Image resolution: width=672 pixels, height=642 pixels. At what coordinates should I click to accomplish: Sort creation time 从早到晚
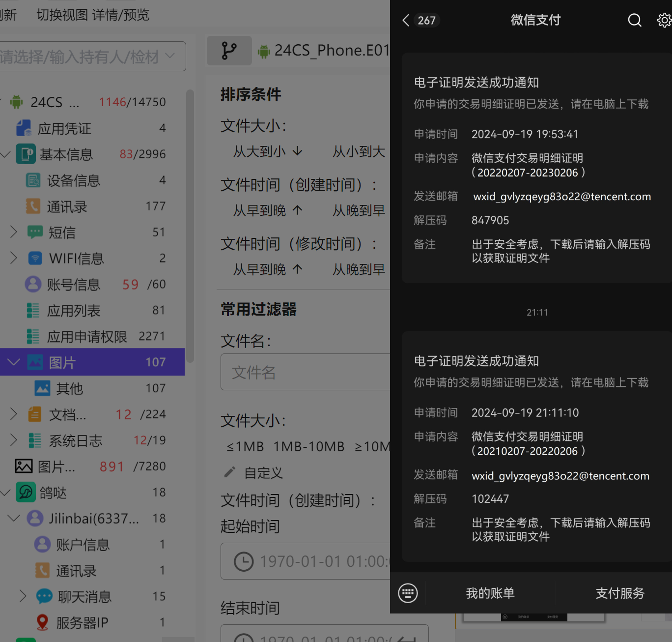coord(267,210)
